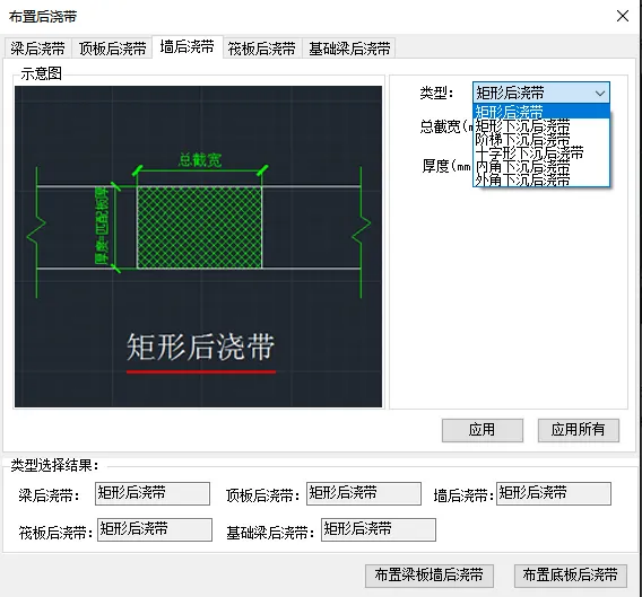Viewport: 642px width, 597px height.
Task: Select the 墙后浇带 tab
Action: [x=187, y=47]
